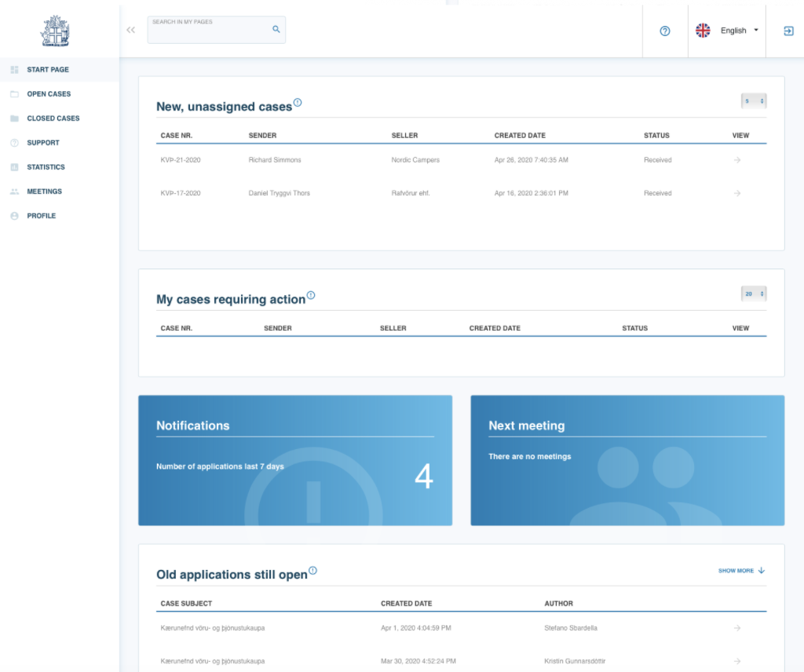This screenshot has width=804, height=672.
Task: Click the coat of arms logo
Action: 55,31
